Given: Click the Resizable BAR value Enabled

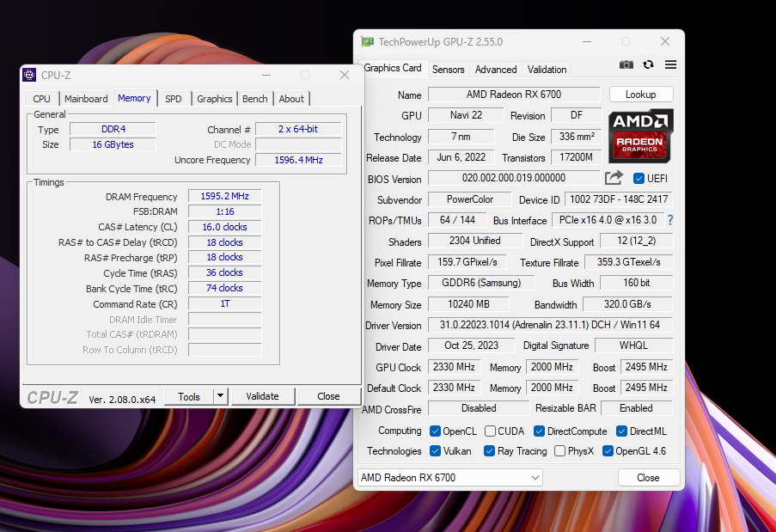Looking at the screenshot, I should tap(637, 407).
